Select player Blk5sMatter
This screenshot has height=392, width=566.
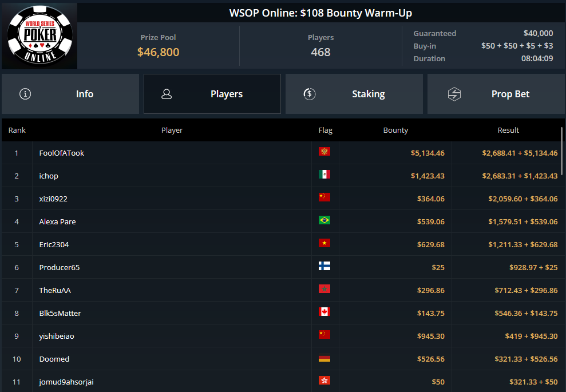60,313
